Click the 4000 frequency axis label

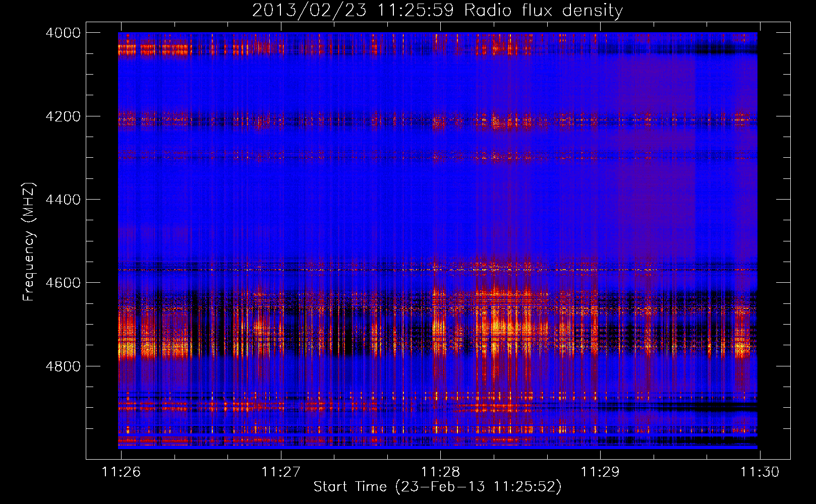click(63, 33)
